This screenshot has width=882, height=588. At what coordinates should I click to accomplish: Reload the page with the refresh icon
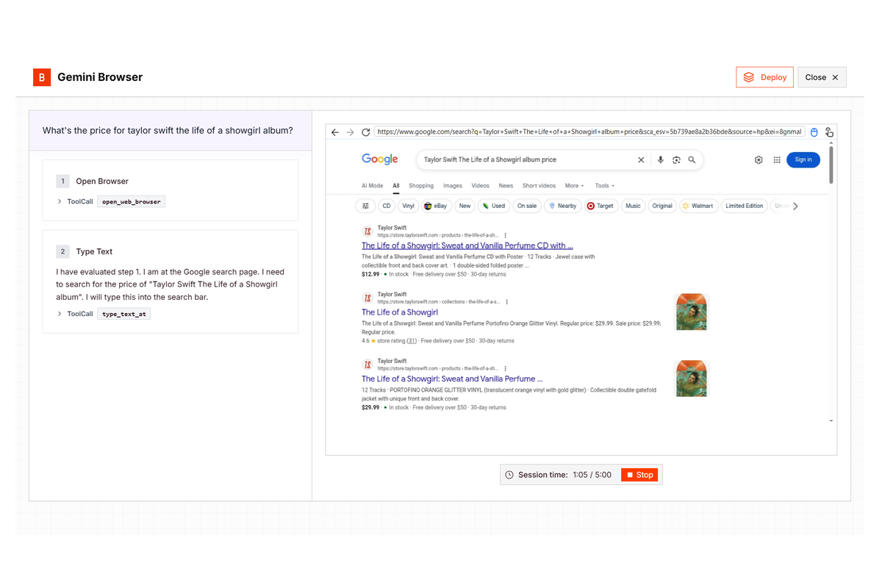365,132
